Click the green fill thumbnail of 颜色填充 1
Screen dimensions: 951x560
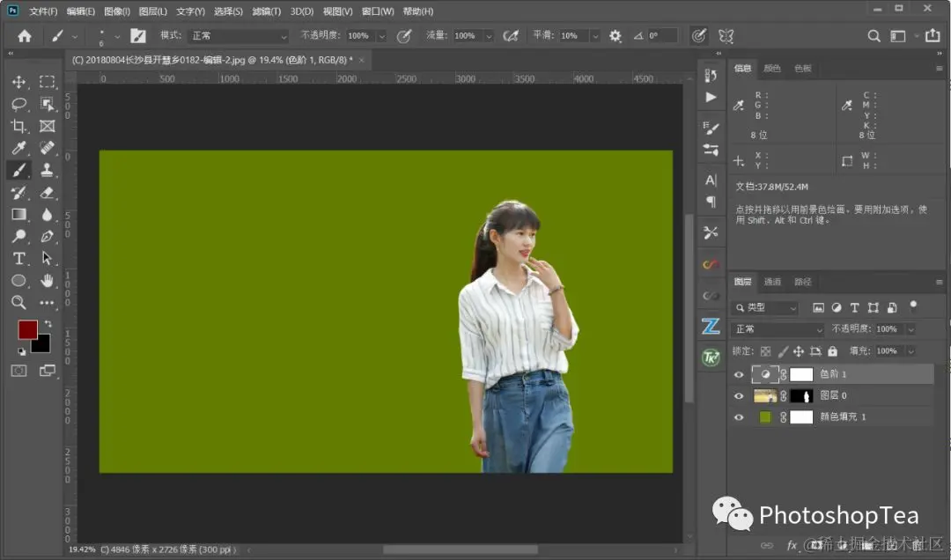pos(765,417)
